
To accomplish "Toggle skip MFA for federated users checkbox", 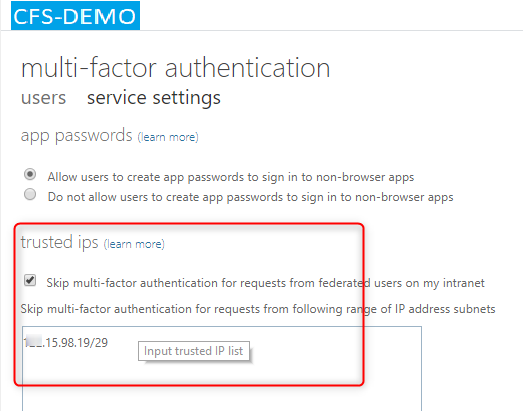I will coord(30,280).
